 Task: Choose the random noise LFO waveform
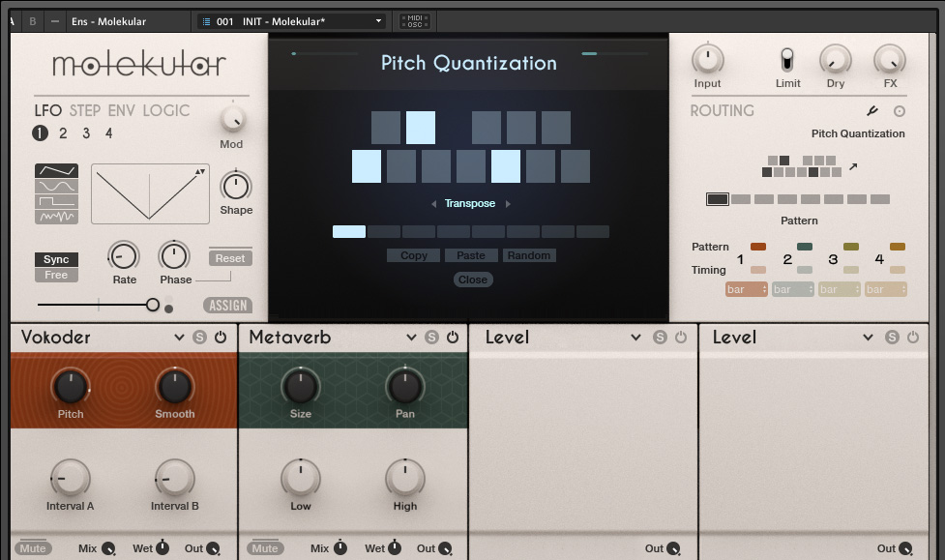pyautogui.click(x=57, y=217)
